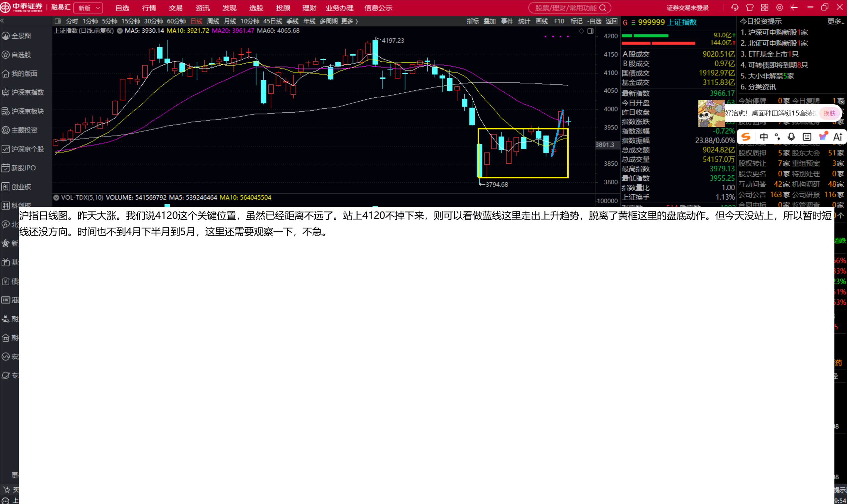Click the diamond marker icon above chart
This screenshot has height=504, width=847.
[582, 31]
